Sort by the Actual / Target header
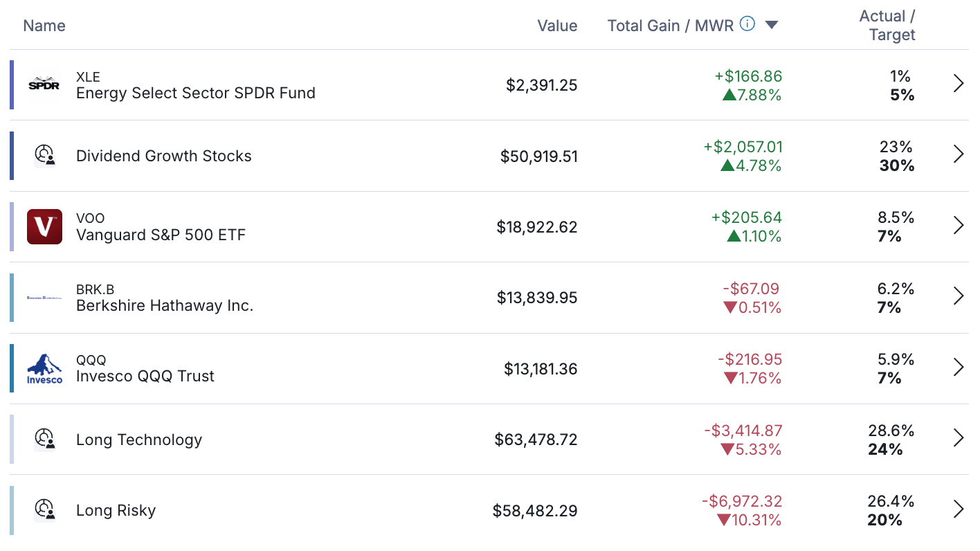Viewport: 980px width, 551px height. (887, 26)
